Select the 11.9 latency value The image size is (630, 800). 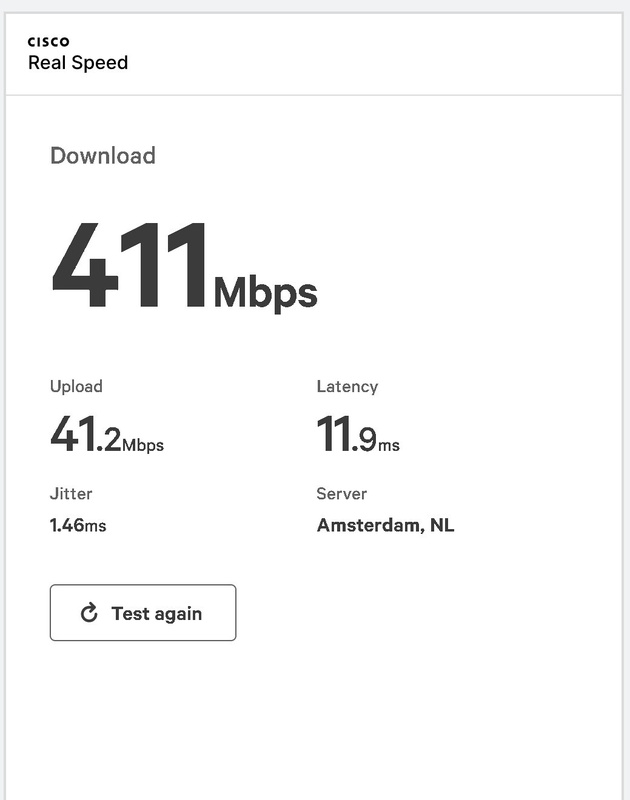(x=347, y=434)
